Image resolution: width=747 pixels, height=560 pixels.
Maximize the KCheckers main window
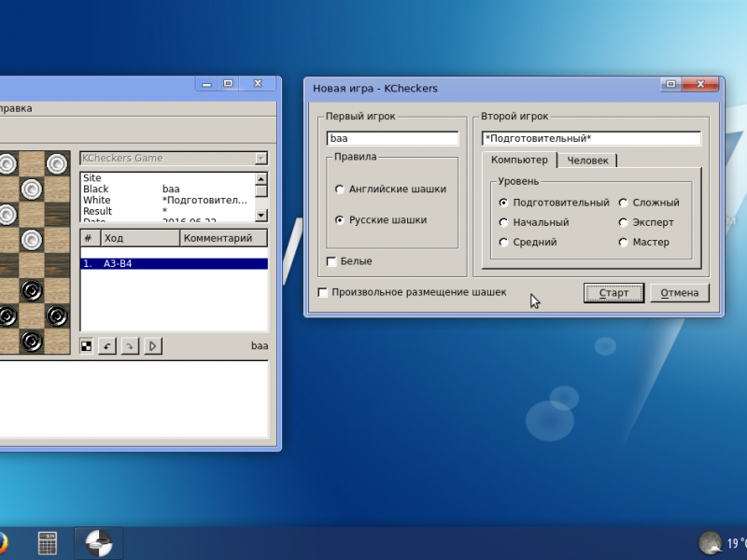(x=228, y=84)
